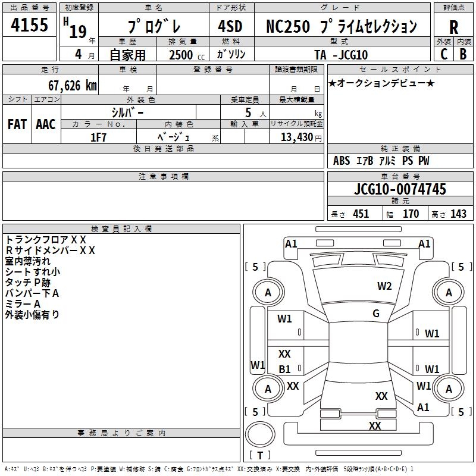Click the width value 170
This screenshot has width=476, height=476.
pos(411,214)
